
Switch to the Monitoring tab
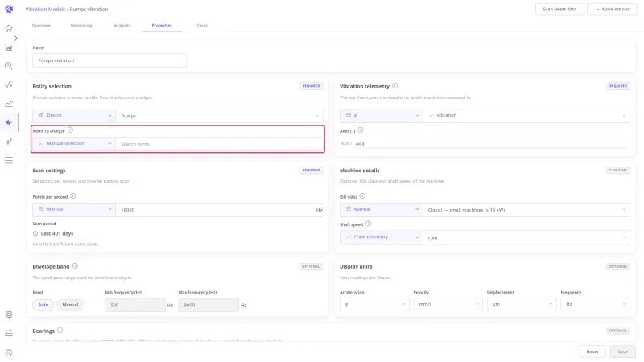(81, 26)
